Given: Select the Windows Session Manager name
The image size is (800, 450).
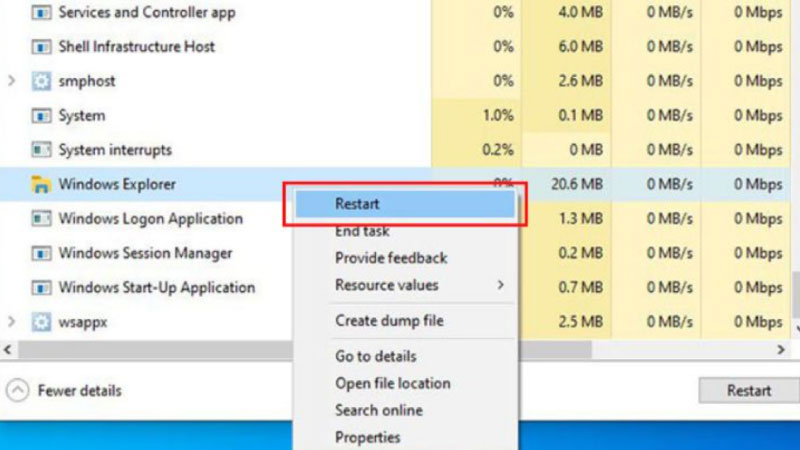Looking at the screenshot, I should pyautogui.click(x=145, y=253).
